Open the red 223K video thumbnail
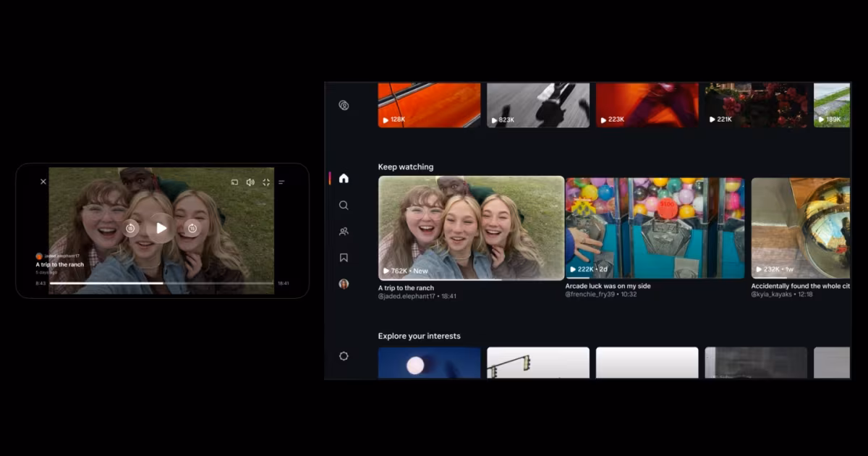Viewport: 868px width, 456px height. [647, 105]
